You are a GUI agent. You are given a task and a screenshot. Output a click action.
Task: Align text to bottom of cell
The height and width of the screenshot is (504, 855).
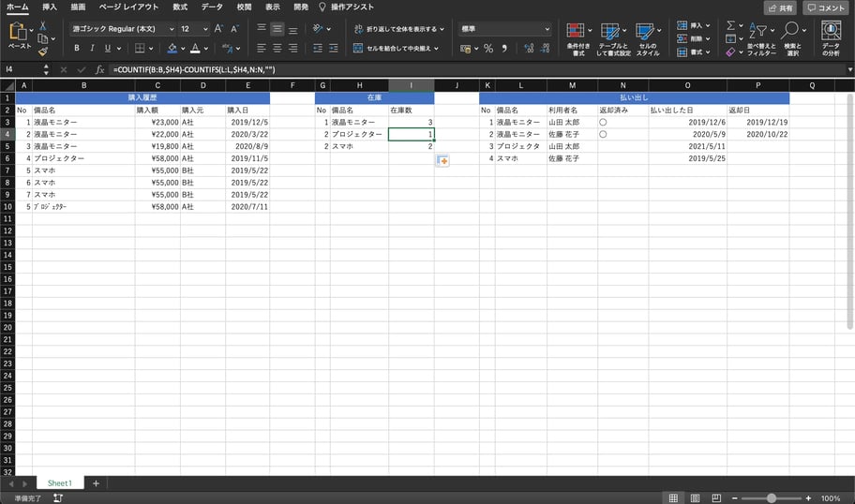click(292, 29)
